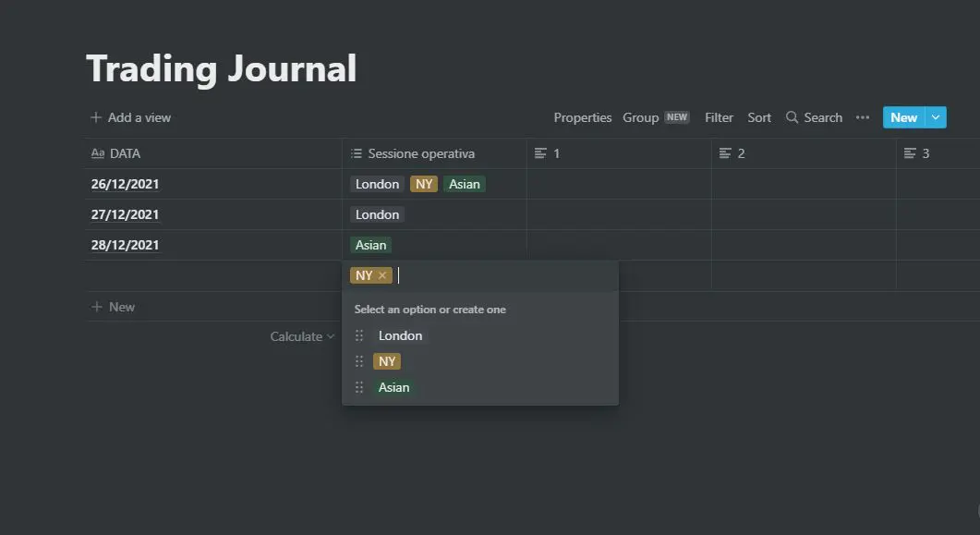Open the 26/12/2021 entry
This screenshot has height=535, width=980.
[125, 184]
